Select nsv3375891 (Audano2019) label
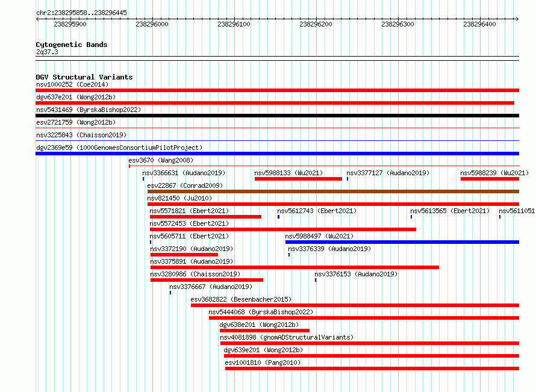Image resolution: width=536 pixels, height=392 pixels. 192,261
